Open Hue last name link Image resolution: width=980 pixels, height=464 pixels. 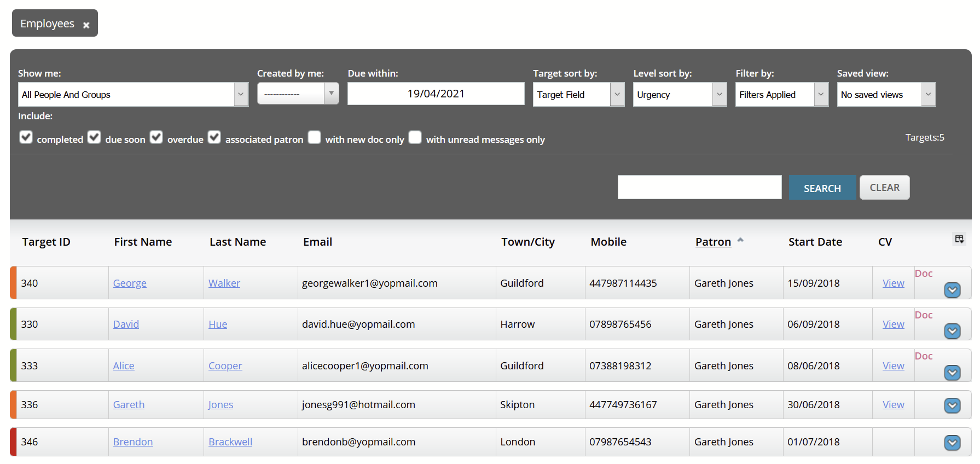point(218,324)
